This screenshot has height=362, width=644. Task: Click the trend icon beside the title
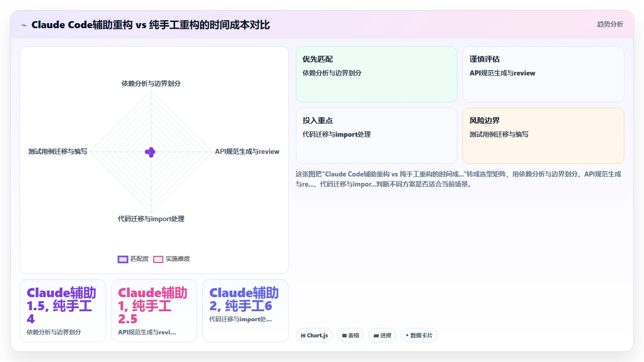24,25
